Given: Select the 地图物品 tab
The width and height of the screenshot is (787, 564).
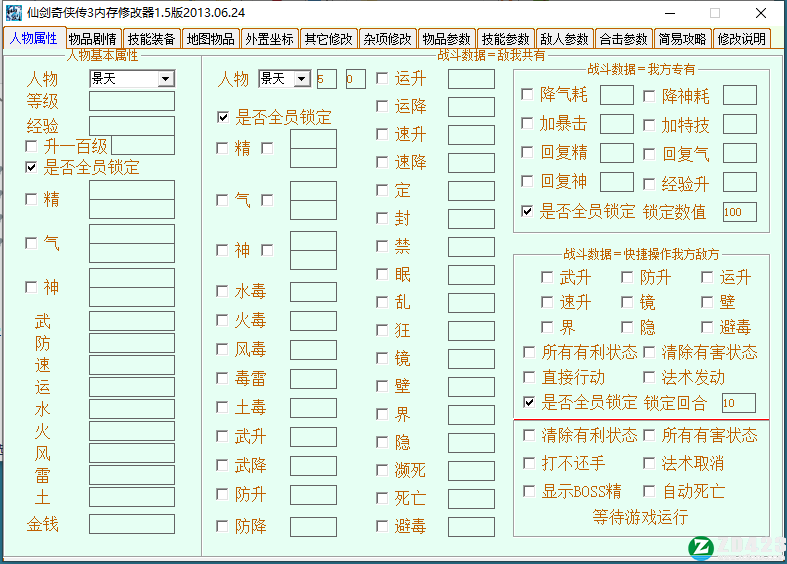Looking at the screenshot, I should click(x=210, y=39).
